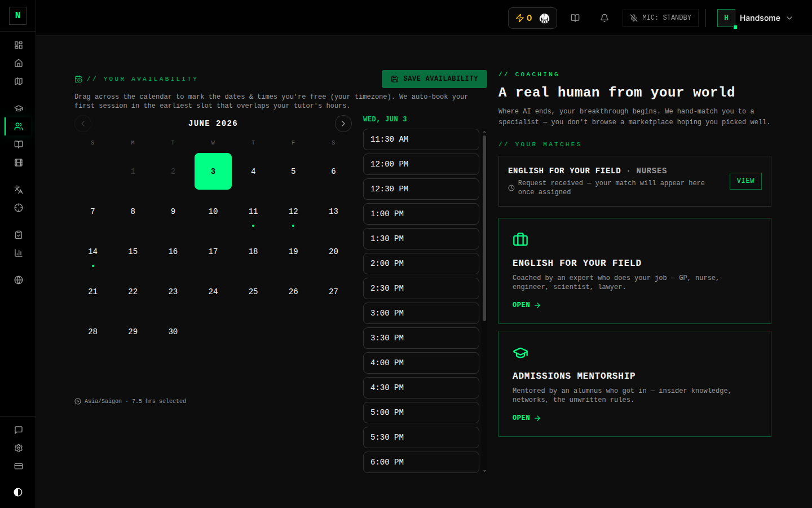Select June 14 on the calendar
The image size is (812, 508).
pyautogui.click(x=92, y=251)
